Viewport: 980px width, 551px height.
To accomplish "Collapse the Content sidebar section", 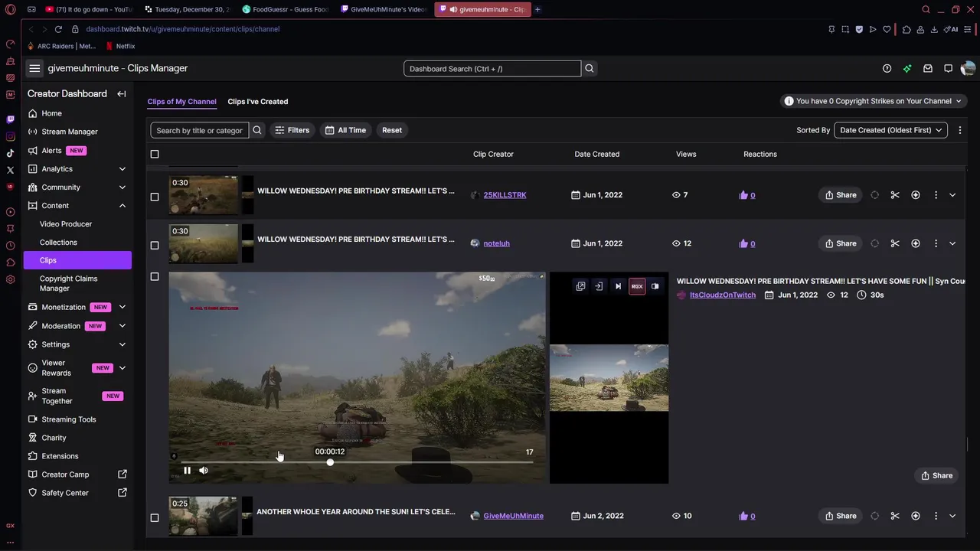I will pos(122,205).
